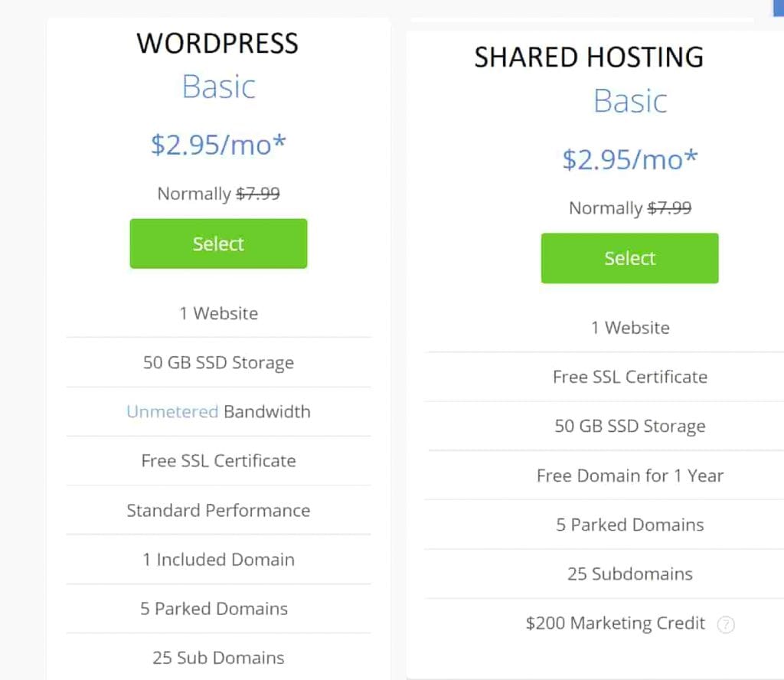Click the $2.95/mo* WordPress price
Screen dimensions: 784x680
coord(218,144)
